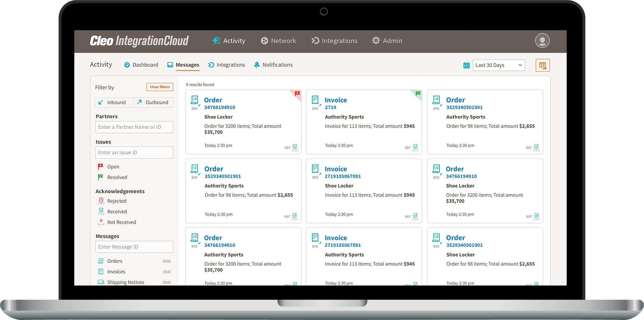Click the Clear filters button
This screenshot has height=320, width=644.
[160, 87]
